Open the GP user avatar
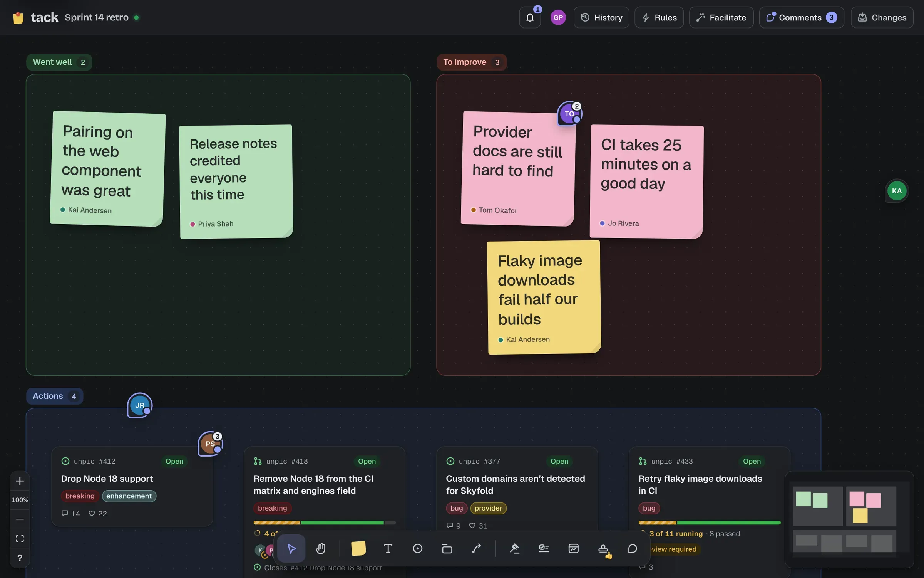 point(558,17)
